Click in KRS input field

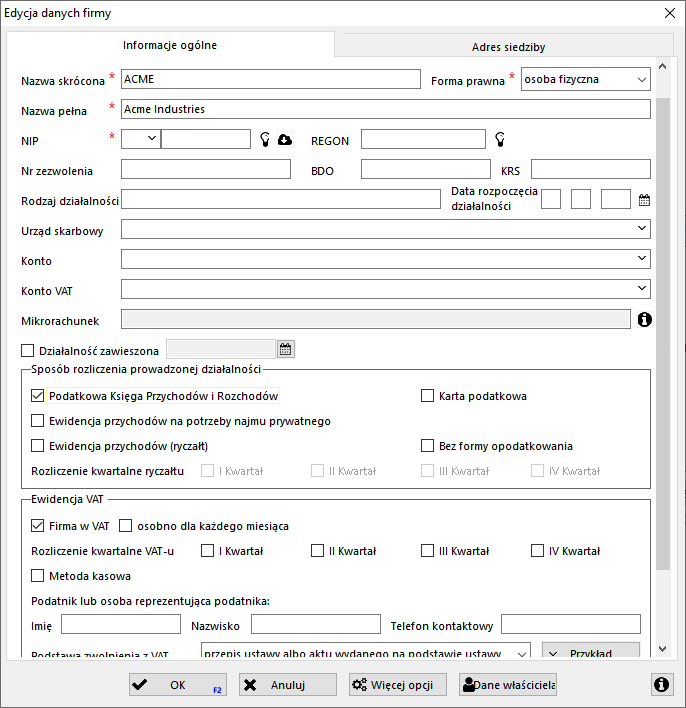pyautogui.click(x=591, y=169)
